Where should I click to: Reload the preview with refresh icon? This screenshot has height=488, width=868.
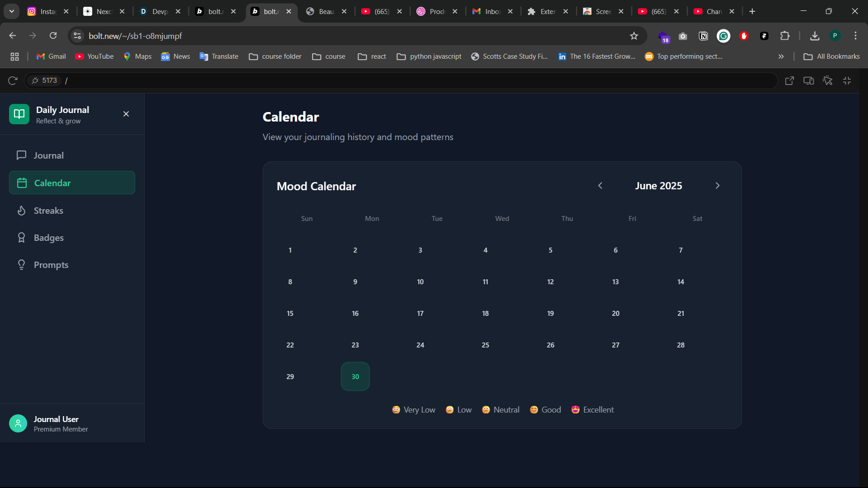(x=13, y=80)
